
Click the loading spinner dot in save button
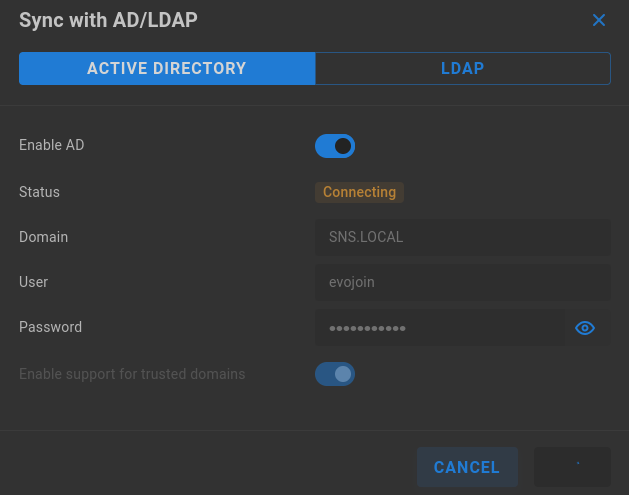[x=578, y=463]
